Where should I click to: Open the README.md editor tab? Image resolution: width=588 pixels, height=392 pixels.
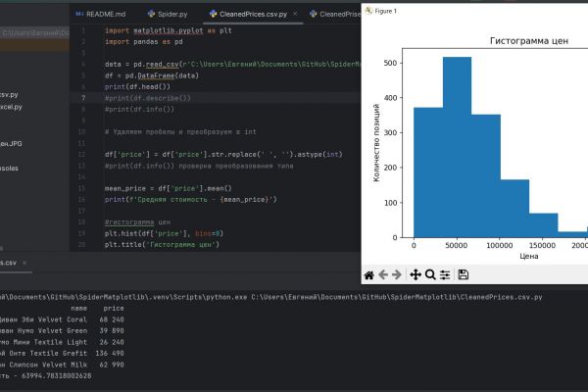(x=101, y=14)
